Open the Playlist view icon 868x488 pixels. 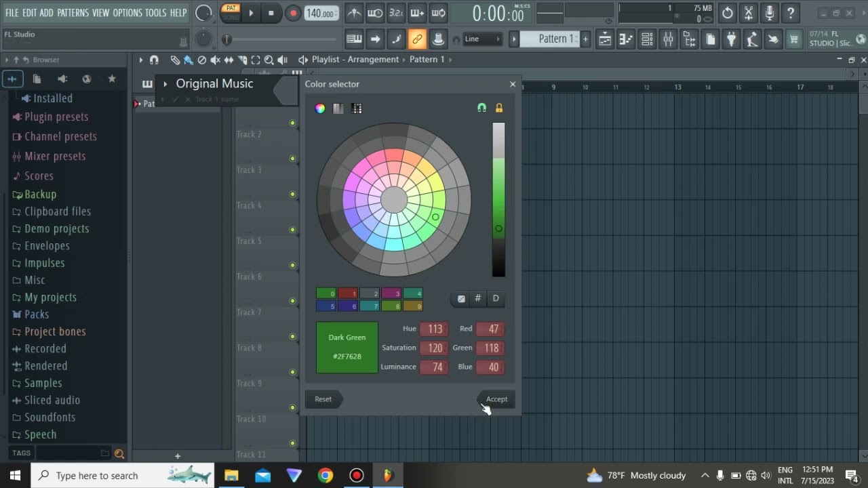[x=604, y=39]
